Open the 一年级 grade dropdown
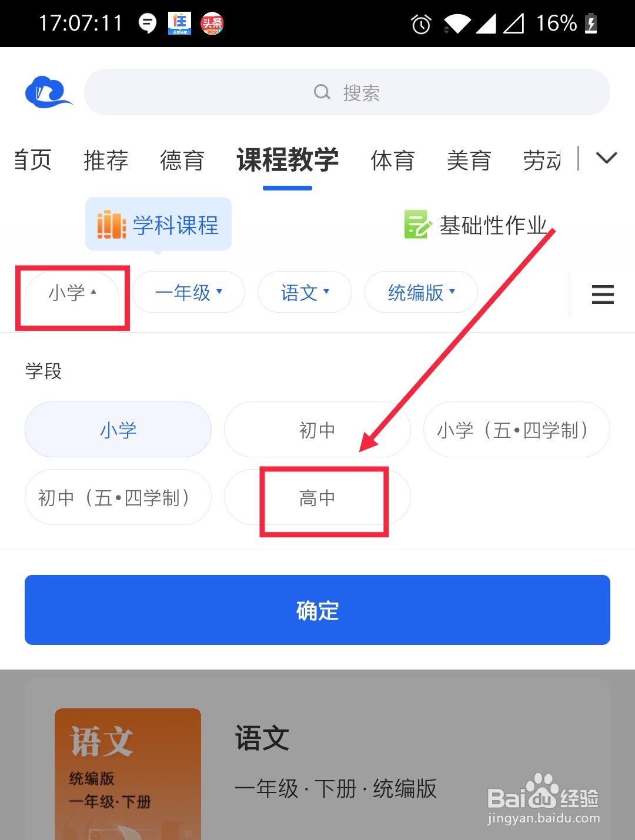Screen dimensions: 635x840 click(188, 292)
